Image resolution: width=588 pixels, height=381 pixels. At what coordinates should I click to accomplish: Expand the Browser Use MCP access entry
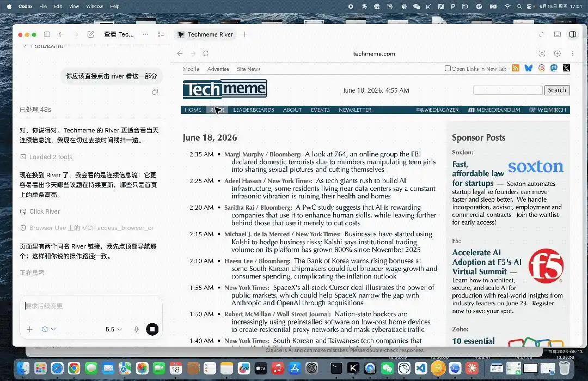click(x=87, y=228)
